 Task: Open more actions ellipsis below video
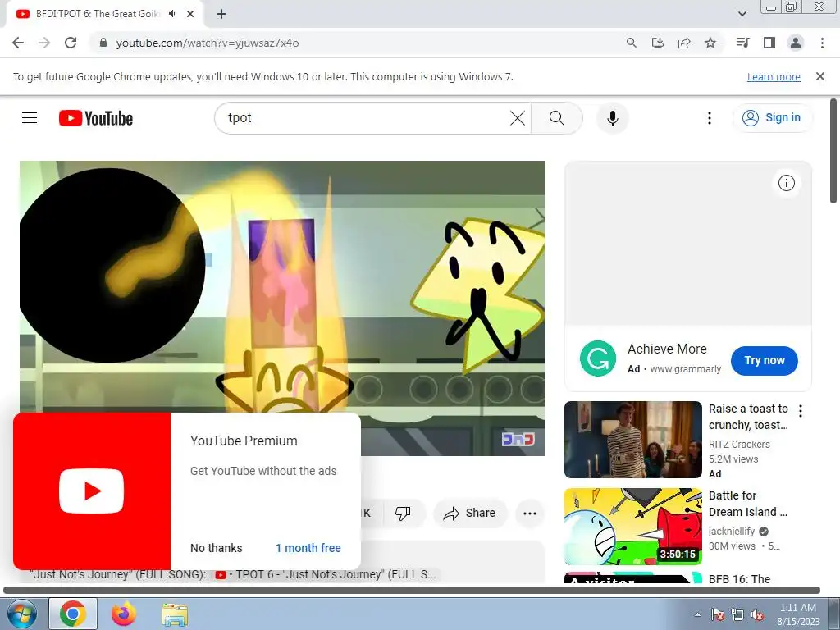(x=529, y=514)
